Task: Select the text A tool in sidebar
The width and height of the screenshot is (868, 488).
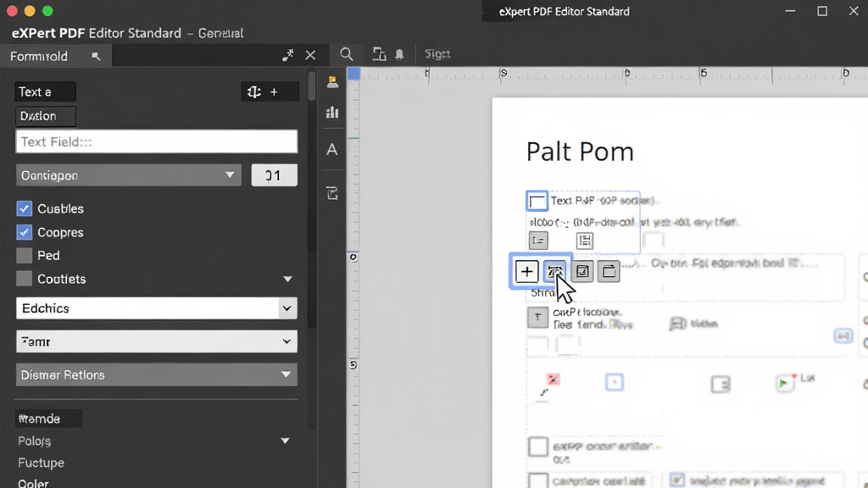Action: click(x=332, y=149)
